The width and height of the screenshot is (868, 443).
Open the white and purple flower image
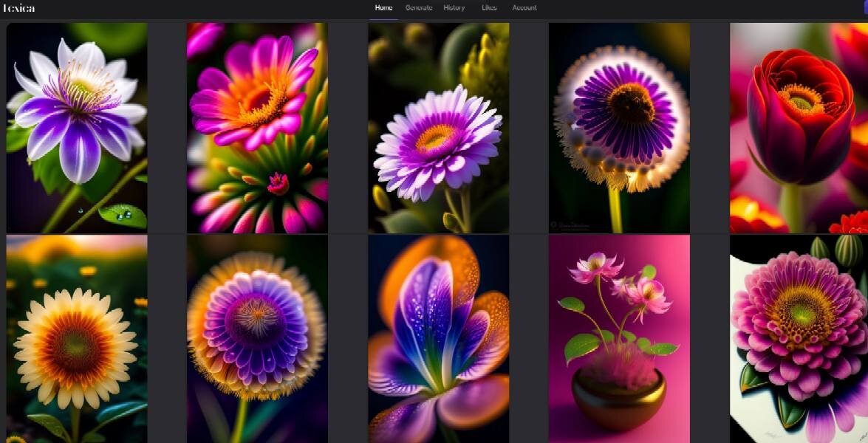coord(77,128)
